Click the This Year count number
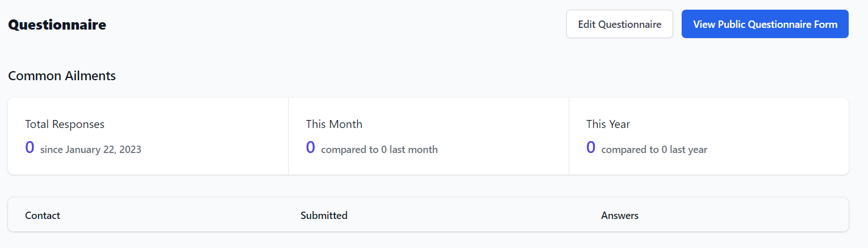The height and width of the screenshot is (248, 868). [591, 148]
